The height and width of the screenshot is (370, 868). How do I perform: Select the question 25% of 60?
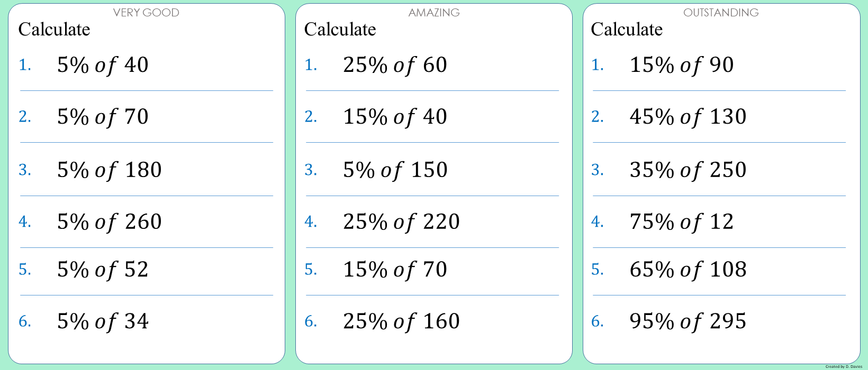coord(395,65)
